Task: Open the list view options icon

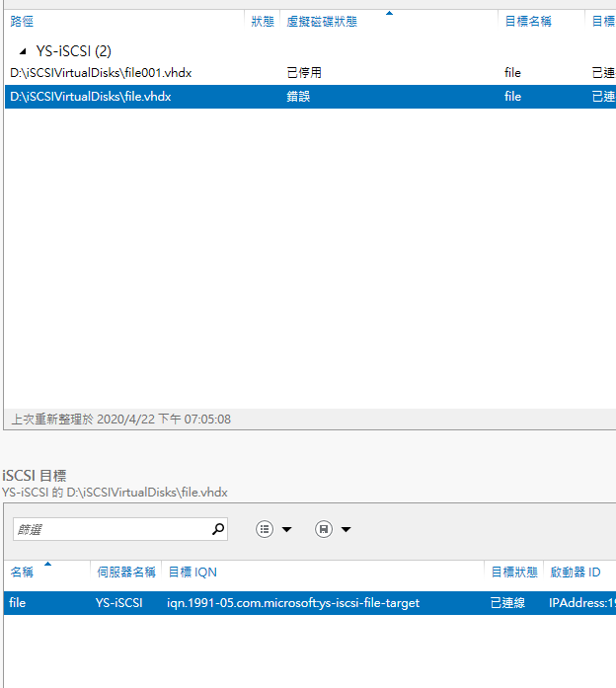Action: [265, 529]
